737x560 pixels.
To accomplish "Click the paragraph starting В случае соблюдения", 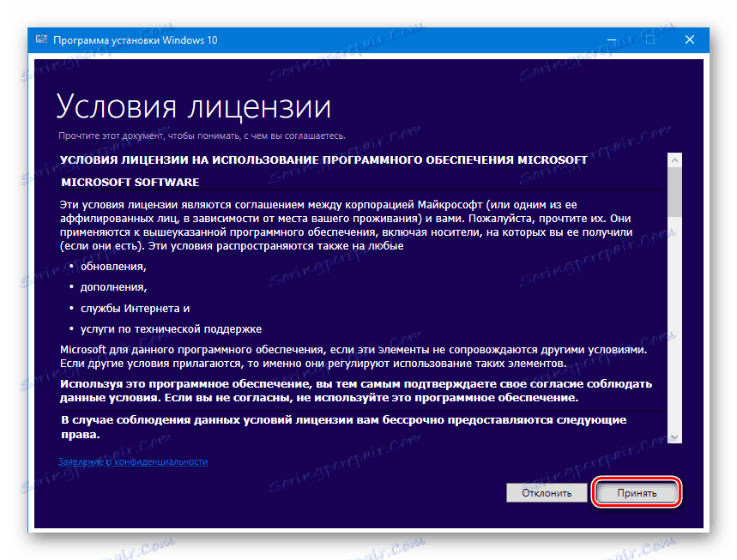I will pyautogui.click(x=343, y=427).
